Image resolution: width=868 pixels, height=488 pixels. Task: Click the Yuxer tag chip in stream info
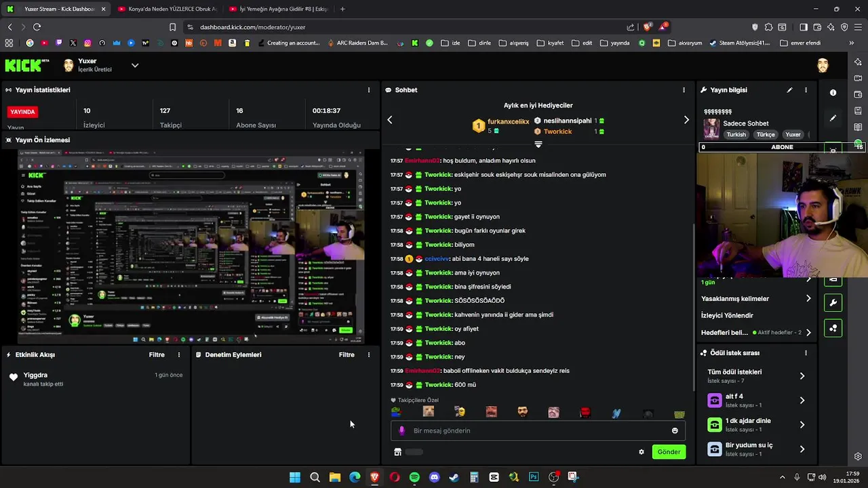pyautogui.click(x=793, y=135)
